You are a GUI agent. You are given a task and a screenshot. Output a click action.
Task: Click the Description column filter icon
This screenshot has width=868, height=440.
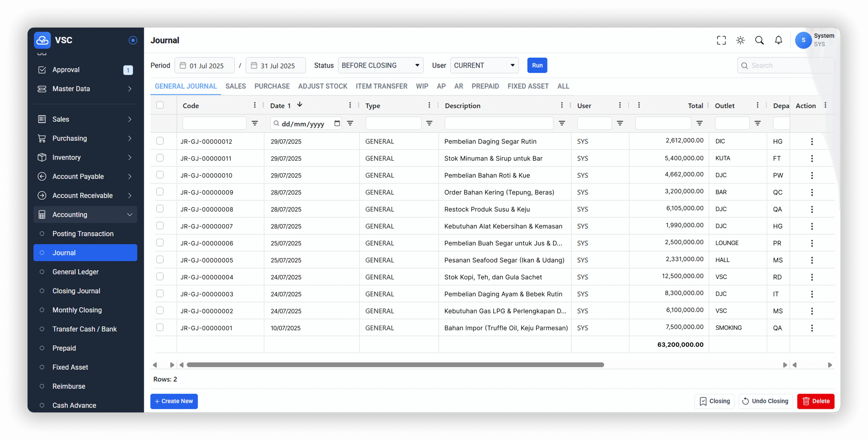[x=562, y=123]
